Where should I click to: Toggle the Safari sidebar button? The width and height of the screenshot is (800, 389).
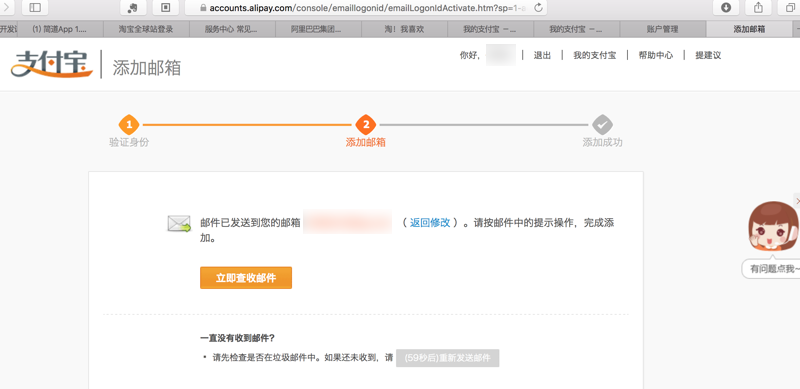pos(35,7)
